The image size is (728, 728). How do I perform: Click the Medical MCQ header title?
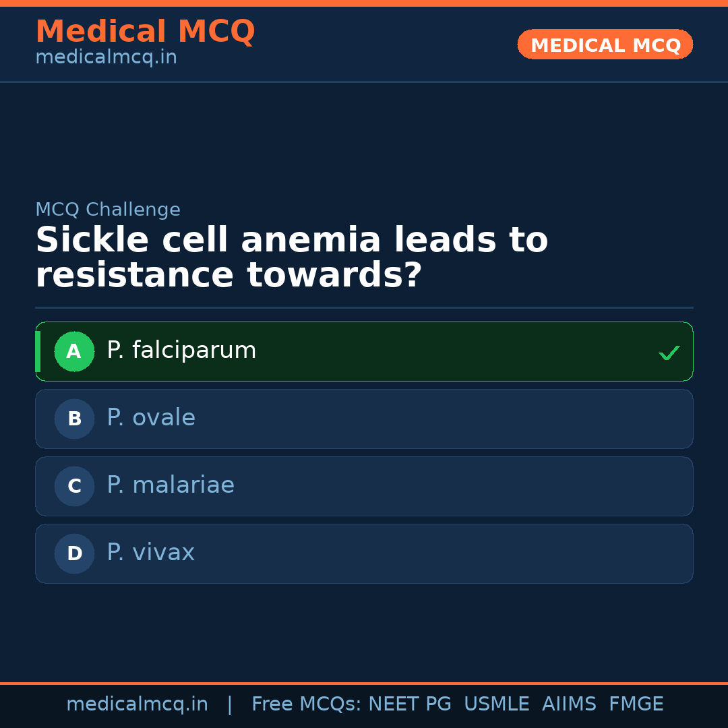point(145,32)
